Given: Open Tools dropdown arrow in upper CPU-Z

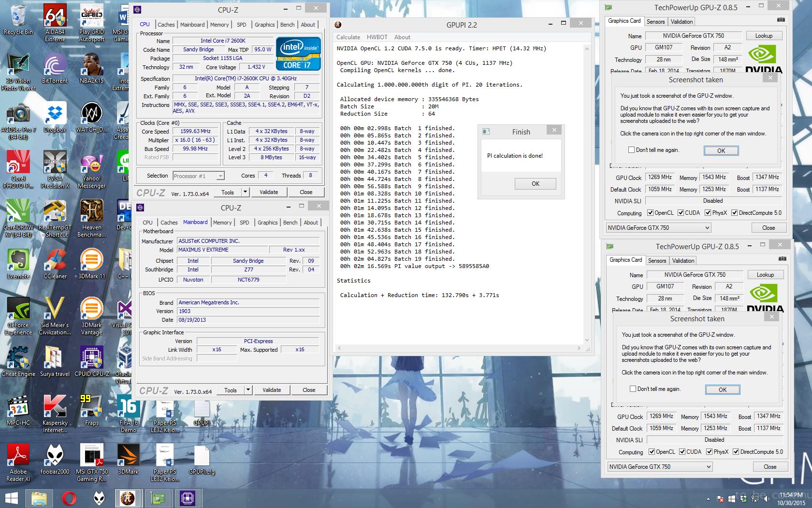Looking at the screenshot, I should (x=245, y=192).
